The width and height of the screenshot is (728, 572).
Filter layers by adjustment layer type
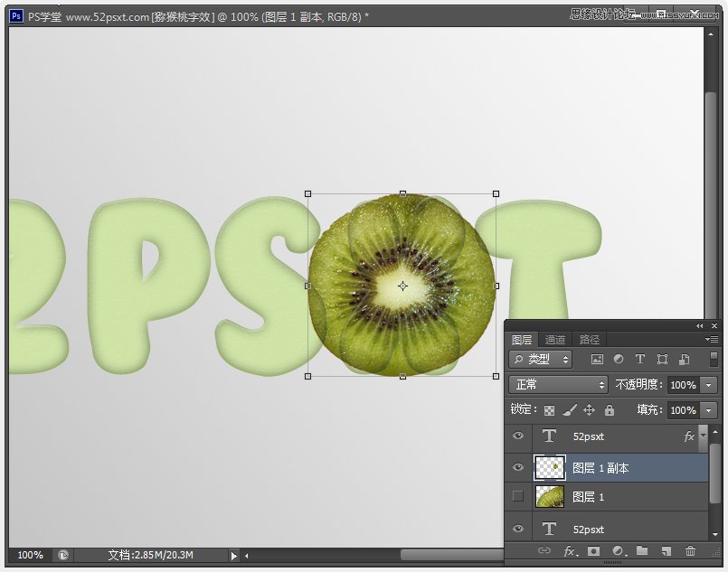[619, 359]
